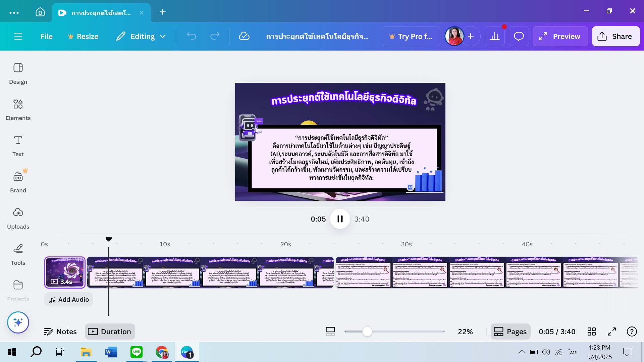
Task: Open the File menu
Action: tap(46, 36)
